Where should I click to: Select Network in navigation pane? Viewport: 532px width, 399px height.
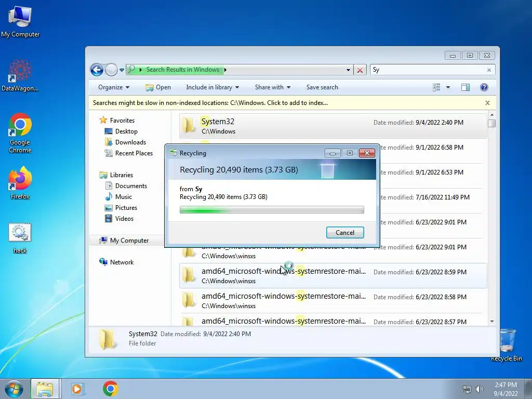coord(116,262)
